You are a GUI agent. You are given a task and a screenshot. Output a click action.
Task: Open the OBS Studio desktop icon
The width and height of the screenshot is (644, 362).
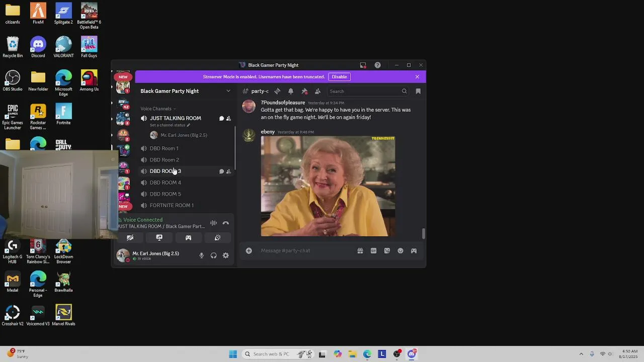pos(13,81)
